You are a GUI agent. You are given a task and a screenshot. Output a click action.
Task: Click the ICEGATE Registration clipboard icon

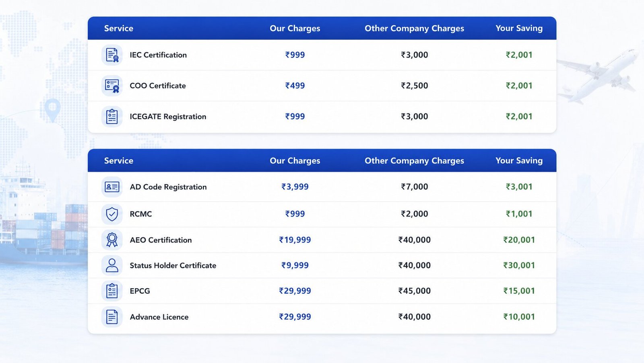(112, 117)
